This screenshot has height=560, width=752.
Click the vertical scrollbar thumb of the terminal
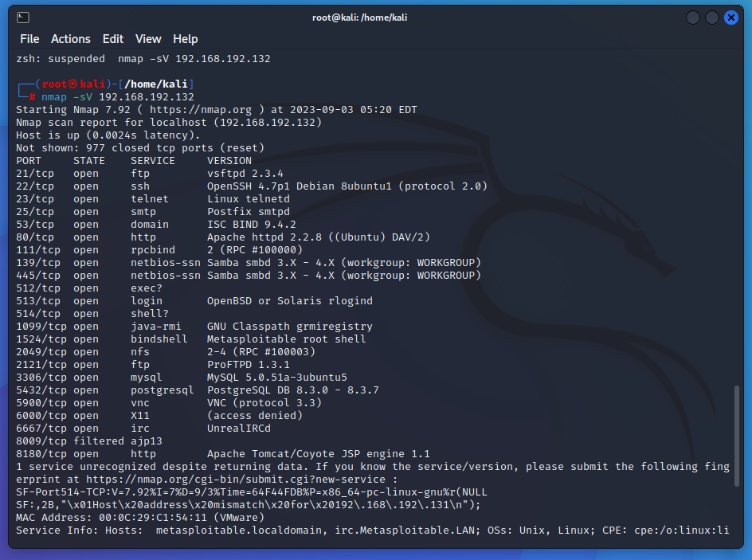(737, 436)
